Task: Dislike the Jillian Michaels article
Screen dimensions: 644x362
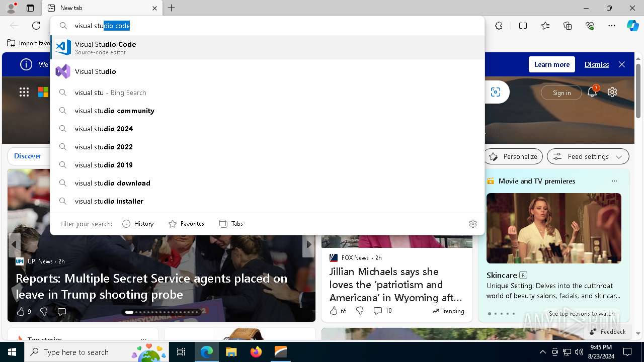Action: tap(359, 311)
